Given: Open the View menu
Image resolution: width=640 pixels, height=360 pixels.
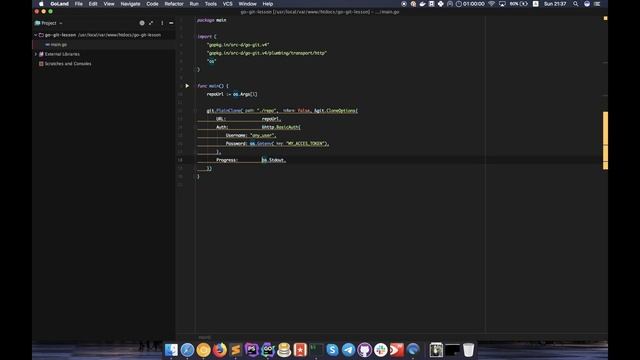Looking at the screenshot, I should pyautogui.click(x=109, y=4).
